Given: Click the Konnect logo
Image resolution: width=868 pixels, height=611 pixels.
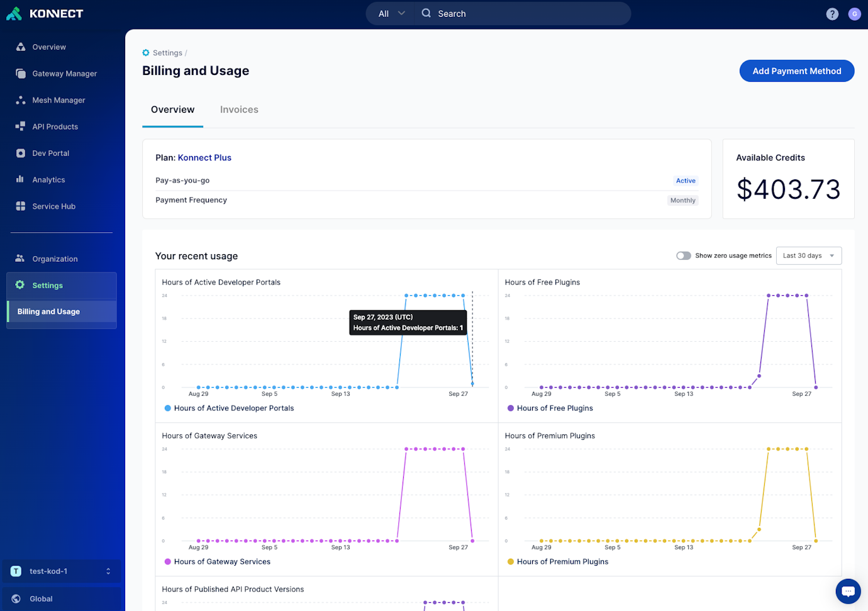Looking at the screenshot, I should (45, 13).
